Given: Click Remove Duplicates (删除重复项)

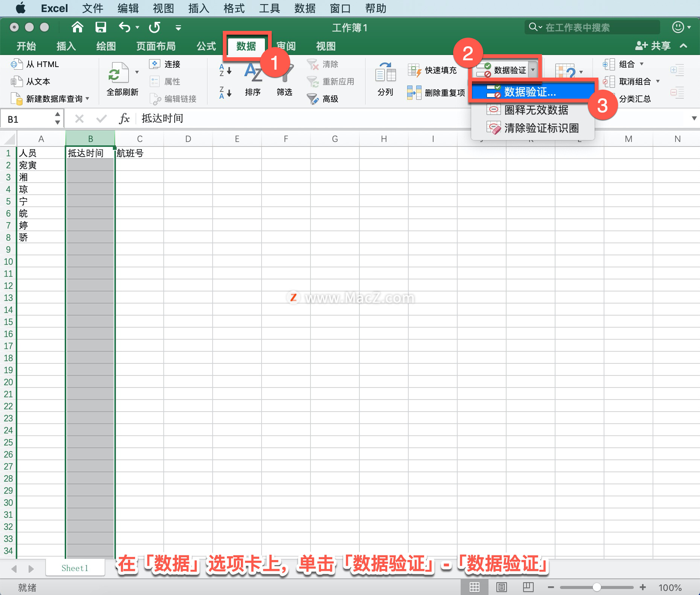Looking at the screenshot, I should point(436,93).
